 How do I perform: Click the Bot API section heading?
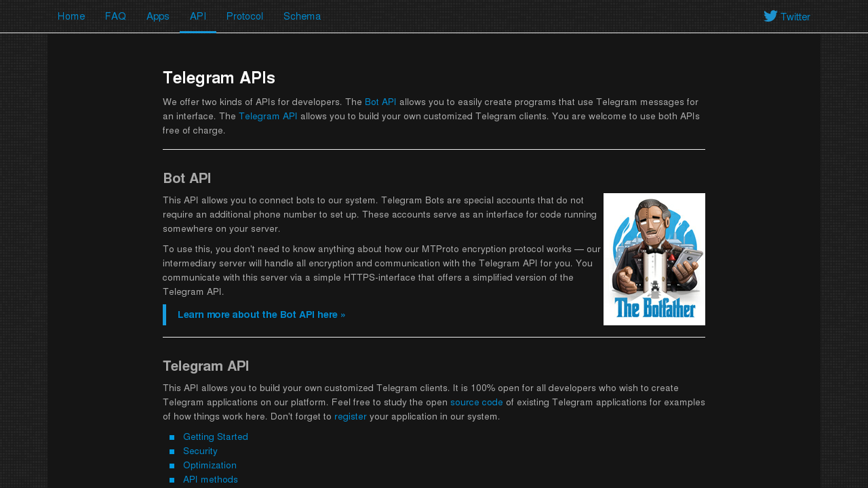pyautogui.click(x=186, y=178)
